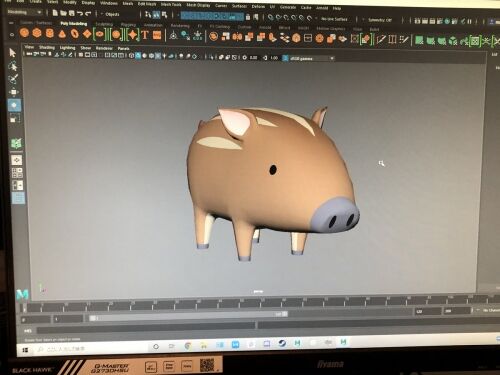
Task: Click the Save Scene icon
Action: [x=71, y=13]
